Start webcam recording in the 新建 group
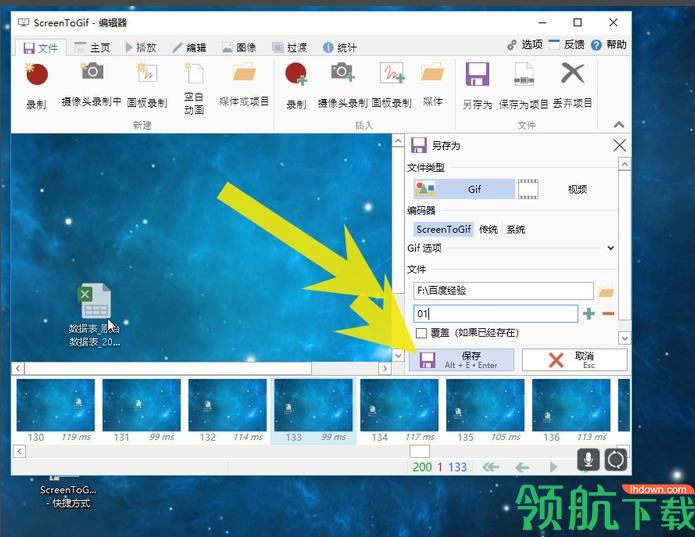The image size is (695, 537). [91, 86]
